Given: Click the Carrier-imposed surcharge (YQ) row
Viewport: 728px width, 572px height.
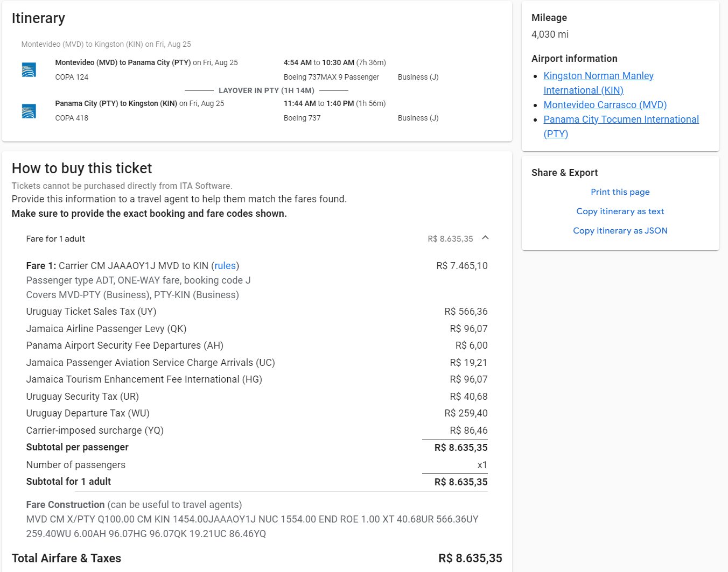Looking at the screenshot, I should pos(95,430).
